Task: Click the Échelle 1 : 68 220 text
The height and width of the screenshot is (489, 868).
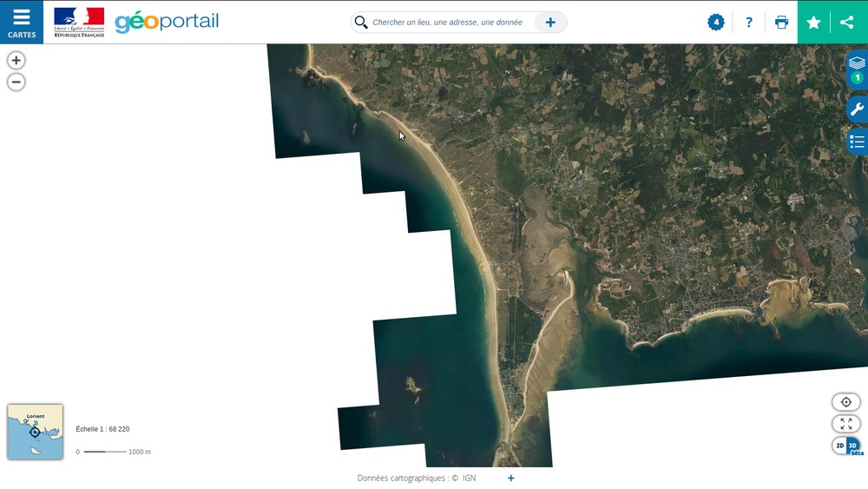Action: click(102, 429)
